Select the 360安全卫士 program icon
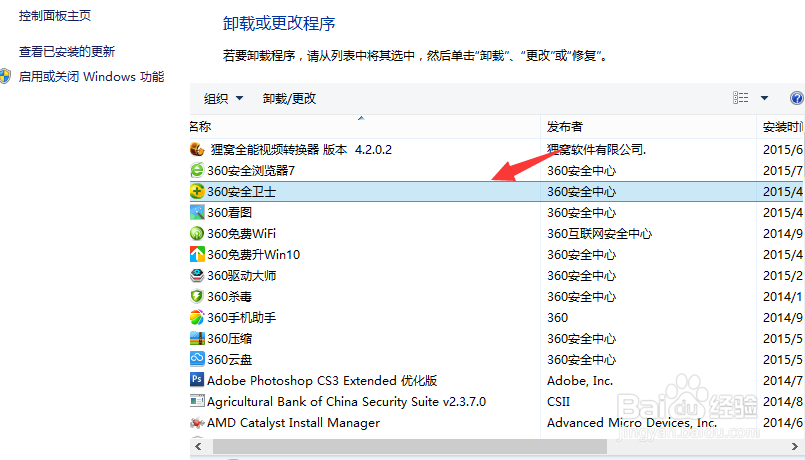Image resolution: width=805 pixels, height=460 pixels. tap(197, 191)
